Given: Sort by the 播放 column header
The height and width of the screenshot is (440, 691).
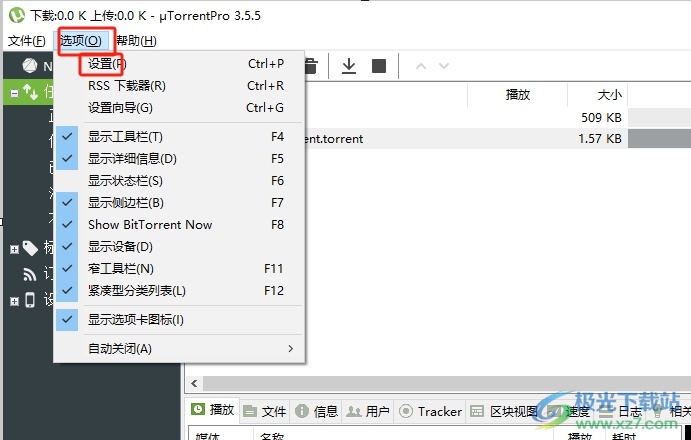Looking at the screenshot, I should pos(517,94).
